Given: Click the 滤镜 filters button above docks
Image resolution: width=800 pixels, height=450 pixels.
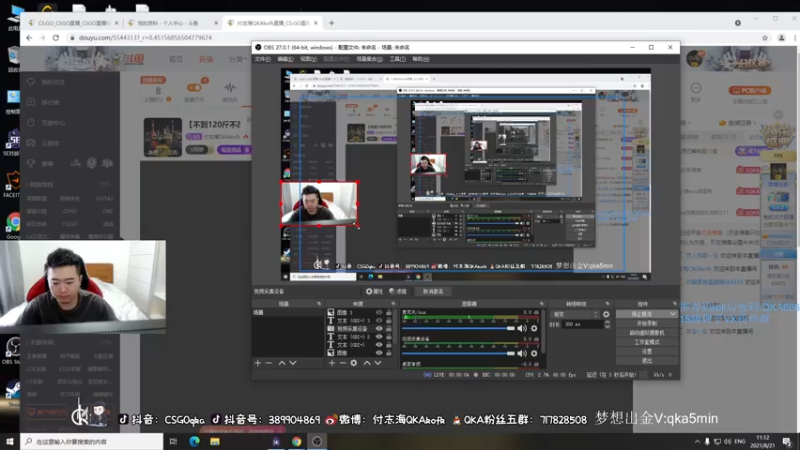Looking at the screenshot, I should (x=398, y=291).
